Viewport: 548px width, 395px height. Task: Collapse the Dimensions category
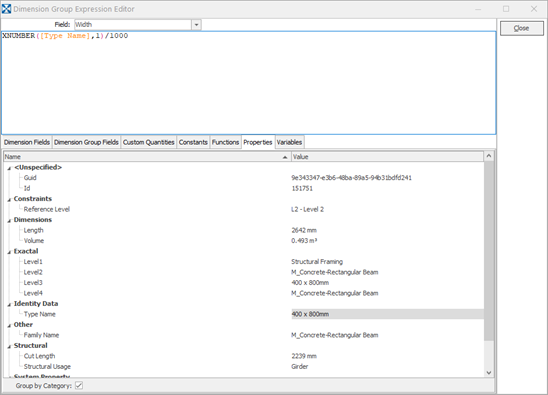[9, 221]
